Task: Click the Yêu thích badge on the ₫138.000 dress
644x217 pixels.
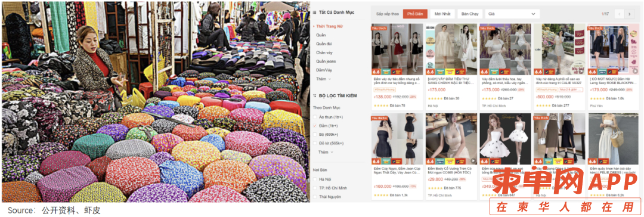Action: (x=379, y=29)
